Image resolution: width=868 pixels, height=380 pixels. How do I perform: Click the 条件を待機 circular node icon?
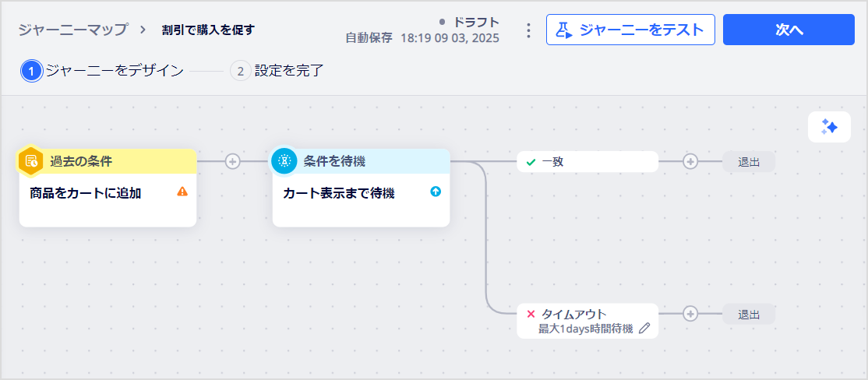pyautogui.click(x=284, y=161)
